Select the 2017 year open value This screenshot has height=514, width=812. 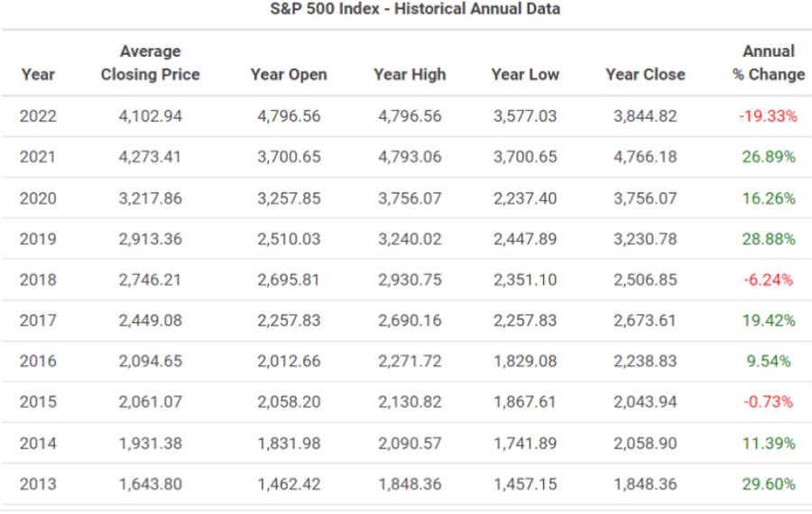point(289,320)
